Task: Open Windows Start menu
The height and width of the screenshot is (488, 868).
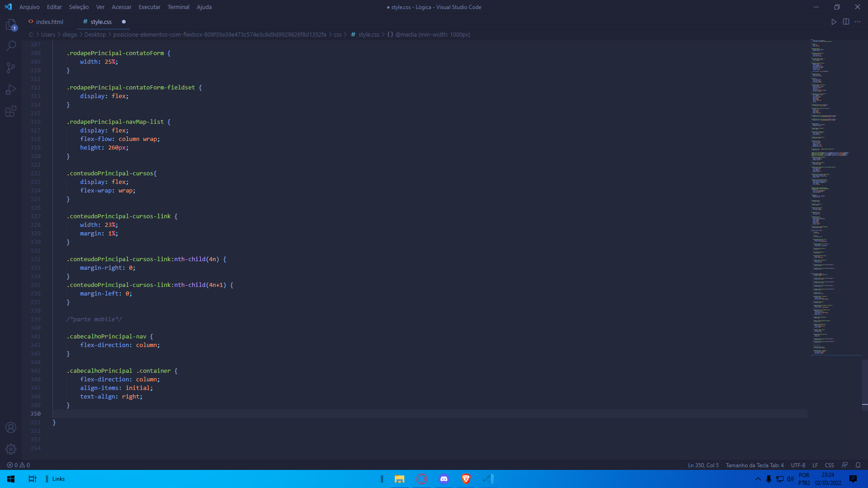Action: [11, 479]
